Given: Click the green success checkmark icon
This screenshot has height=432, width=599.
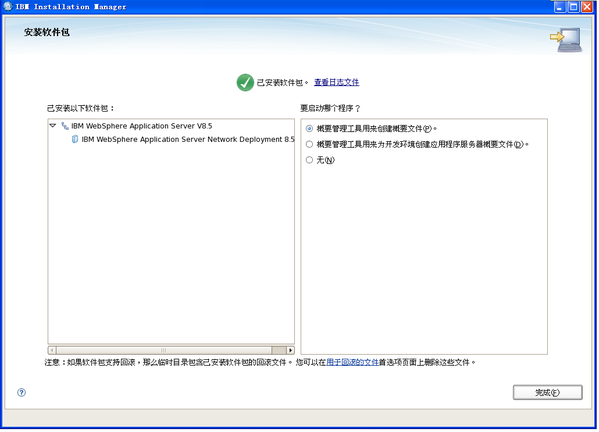Looking at the screenshot, I should pyautogui.click(x=245, y=83).
